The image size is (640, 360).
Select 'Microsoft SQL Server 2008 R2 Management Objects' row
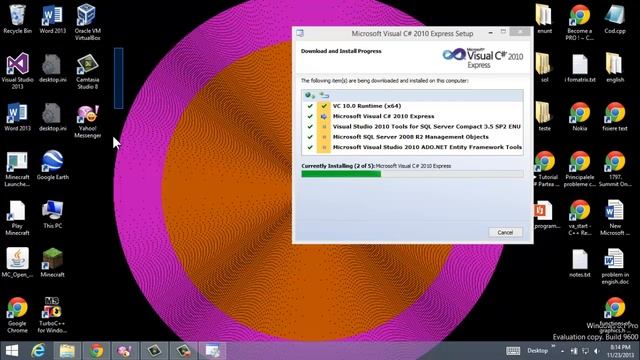412,137
